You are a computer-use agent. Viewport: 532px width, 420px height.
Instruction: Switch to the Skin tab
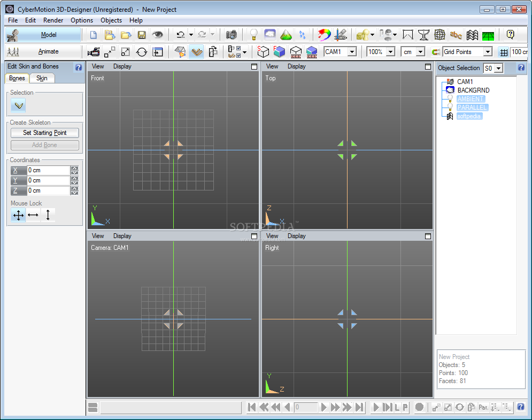coord(42,78)
